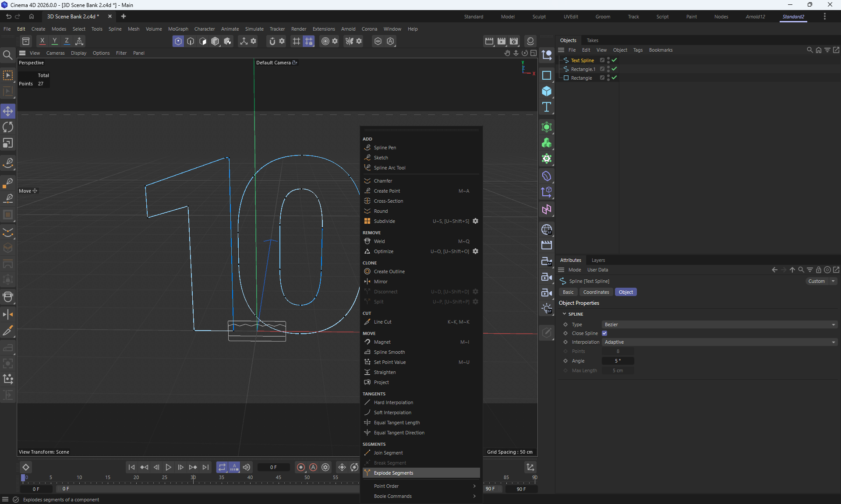The width and height of the screenshot is (841, 504).
Task: Switch to the Coordinates tab
Action: click(x=596, y=292)
